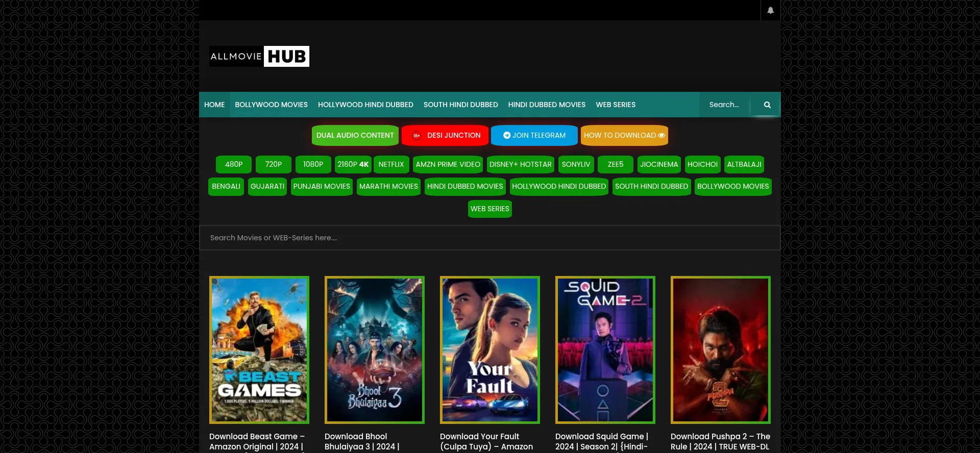
Task: Open ALTBALAJI category tag
Action: point(744,164)
